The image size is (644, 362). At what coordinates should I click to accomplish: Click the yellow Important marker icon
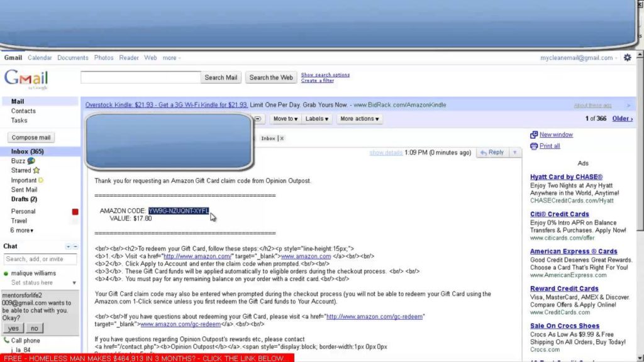[x=41, y=180]
